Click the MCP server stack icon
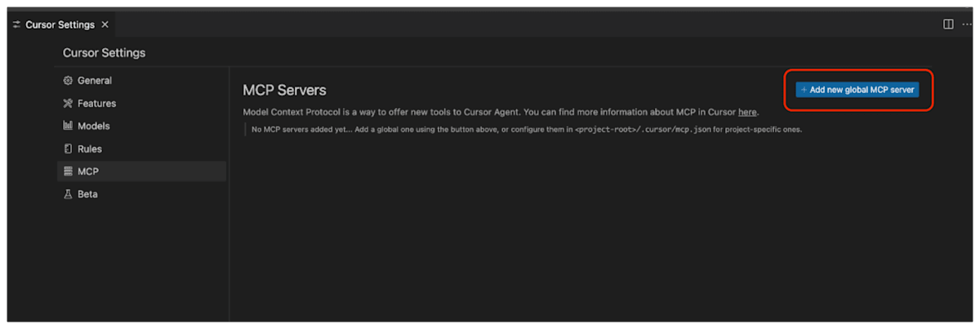The width and height of the screenshot is (980, 329). coord(69,171)
